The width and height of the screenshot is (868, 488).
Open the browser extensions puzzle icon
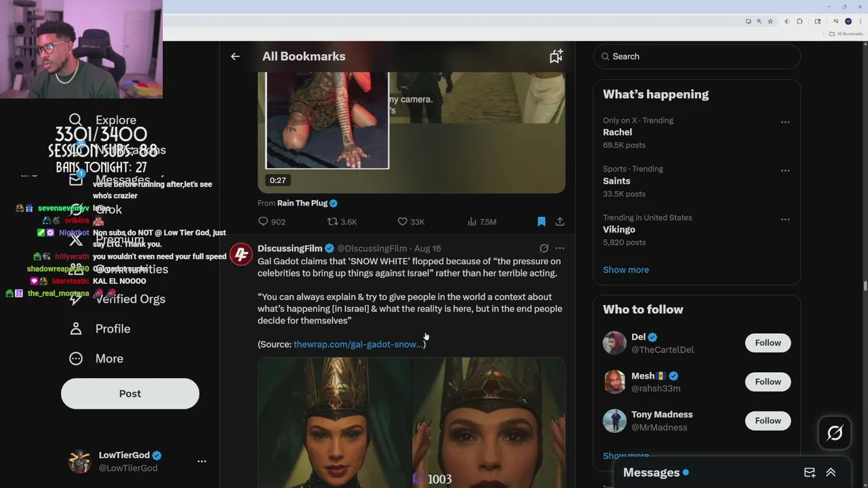(x=800, y=21)
